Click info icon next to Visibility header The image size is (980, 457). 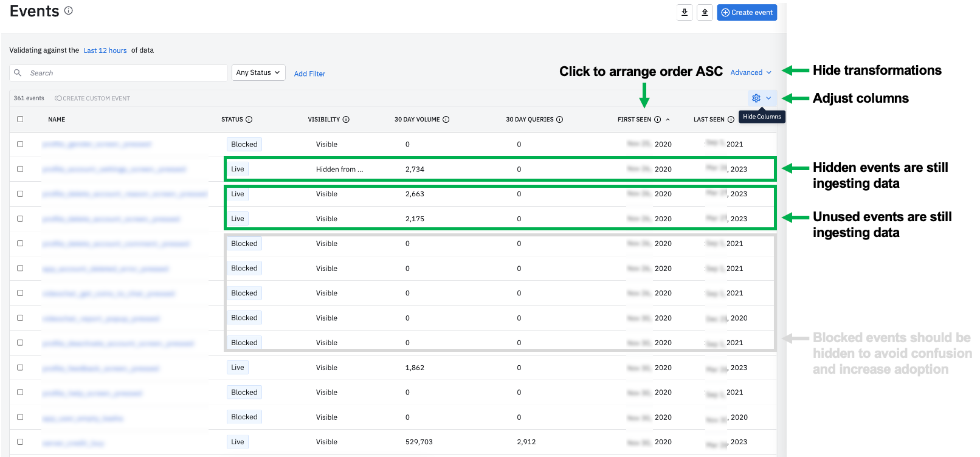pyautogui.click(x=346, y=120)
